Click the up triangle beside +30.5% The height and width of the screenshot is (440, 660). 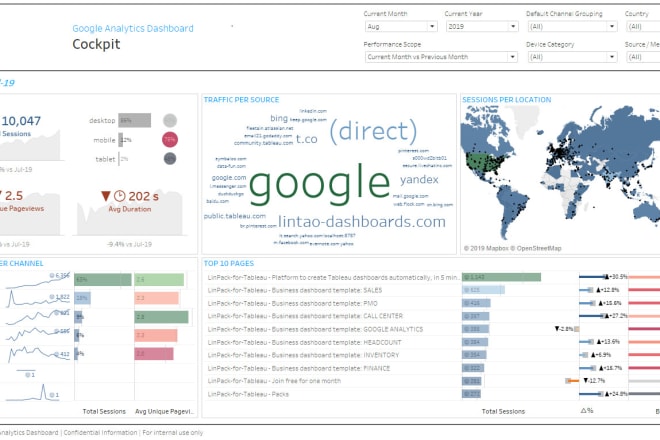pyautogui.click(x=606, y=277)
